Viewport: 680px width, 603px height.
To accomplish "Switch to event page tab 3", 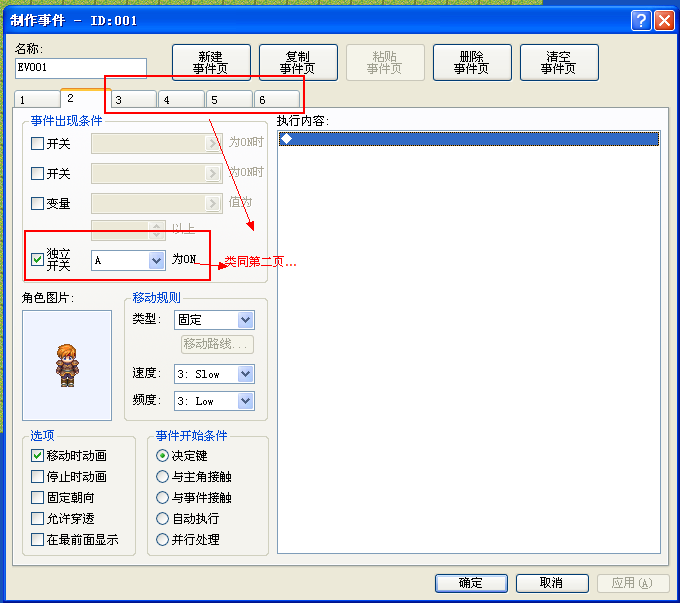I will 134,99.
